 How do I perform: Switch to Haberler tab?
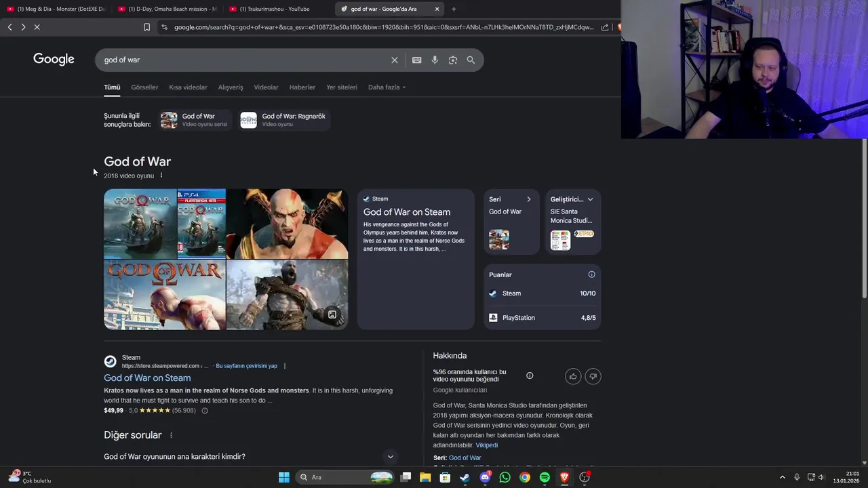click(x=302, y=87)
